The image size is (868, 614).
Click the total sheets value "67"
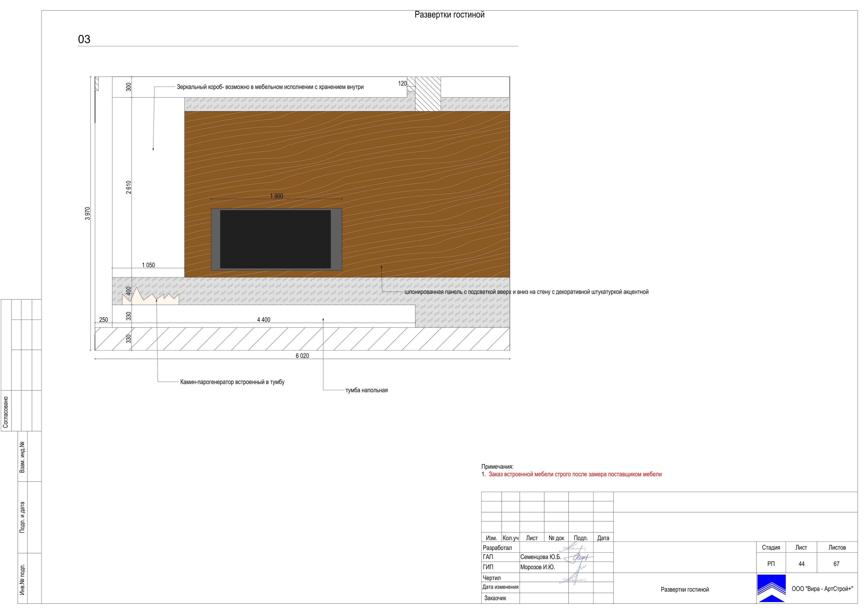click(x=836, y=564)
